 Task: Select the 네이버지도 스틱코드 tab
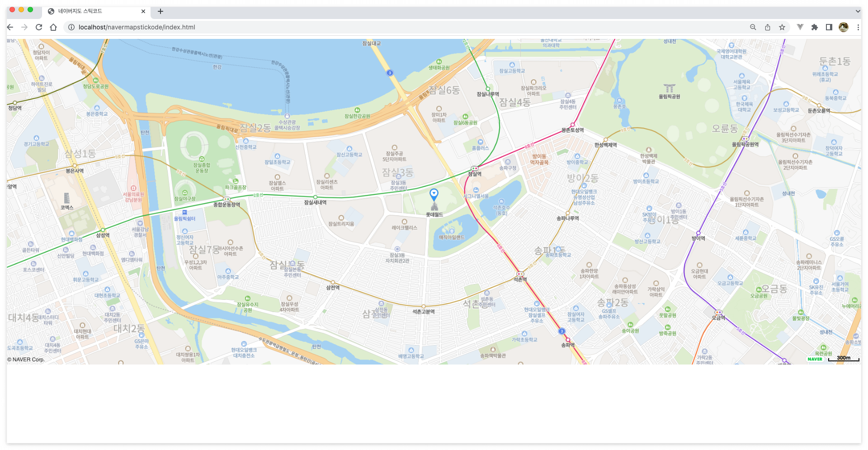click(x=96, y=11)
